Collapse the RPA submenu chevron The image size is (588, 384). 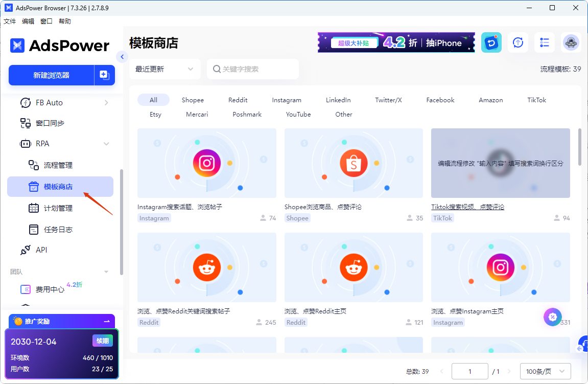point(106,144)
